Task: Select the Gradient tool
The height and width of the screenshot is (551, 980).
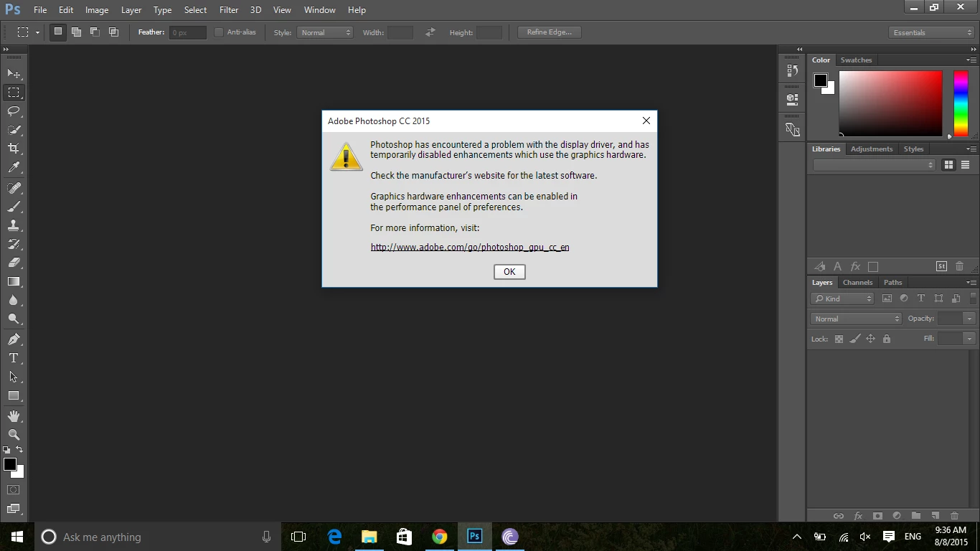Action: tap(14, 281)
